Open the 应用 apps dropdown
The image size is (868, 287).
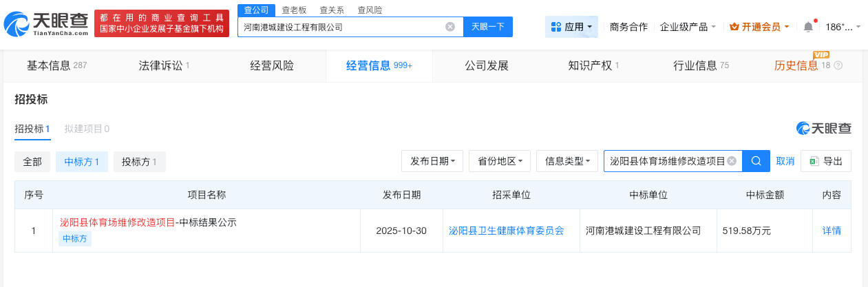[x=571, y=27]
